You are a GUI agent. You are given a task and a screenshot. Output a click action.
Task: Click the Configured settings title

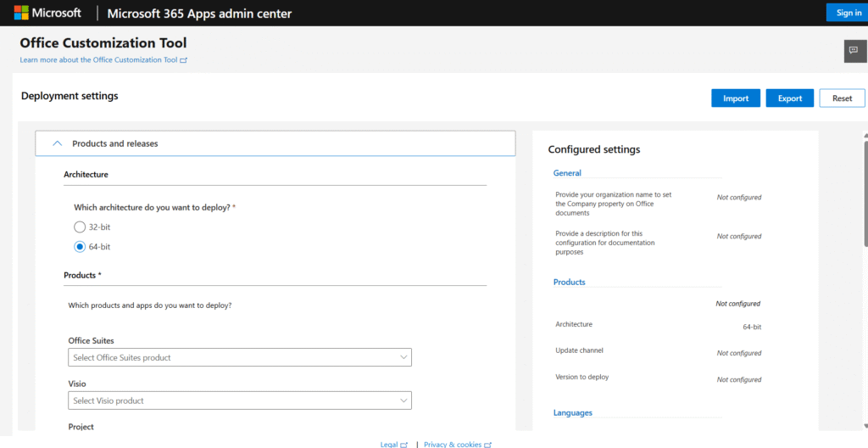point(594,149)
